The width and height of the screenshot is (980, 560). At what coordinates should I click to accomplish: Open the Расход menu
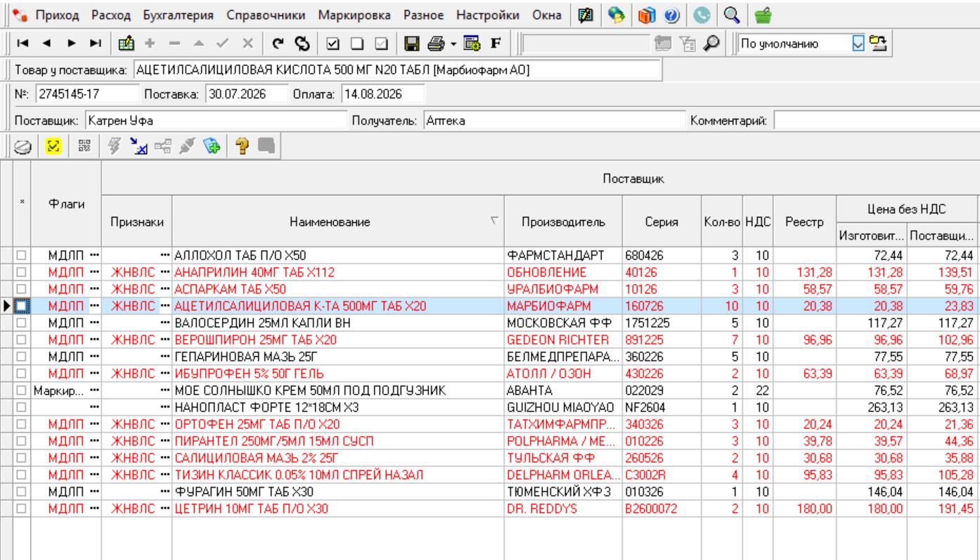(x=111, y=15)
